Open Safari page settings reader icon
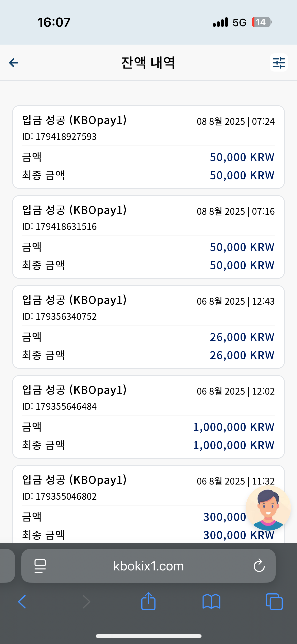The image size is (297, 644). (x=40, y=566)
